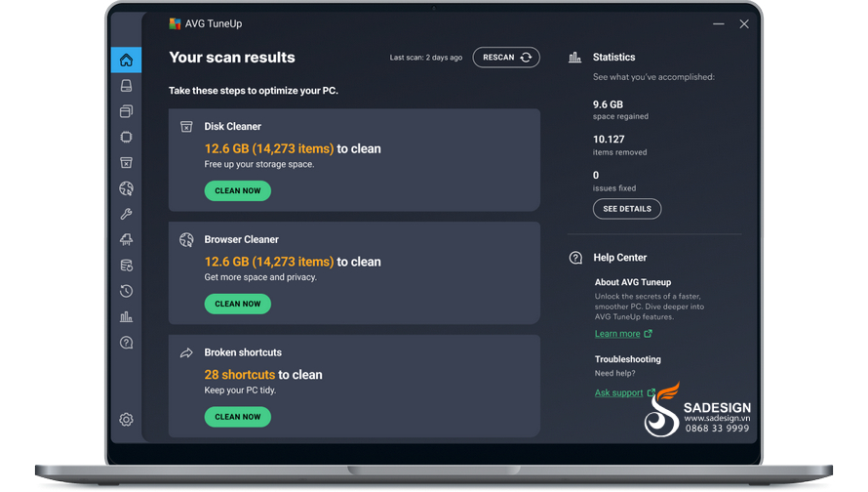The height and width of the screenshot is (492, 868).
Task: Click the 'Need help?' text
Action: click(x=615, y=373)
